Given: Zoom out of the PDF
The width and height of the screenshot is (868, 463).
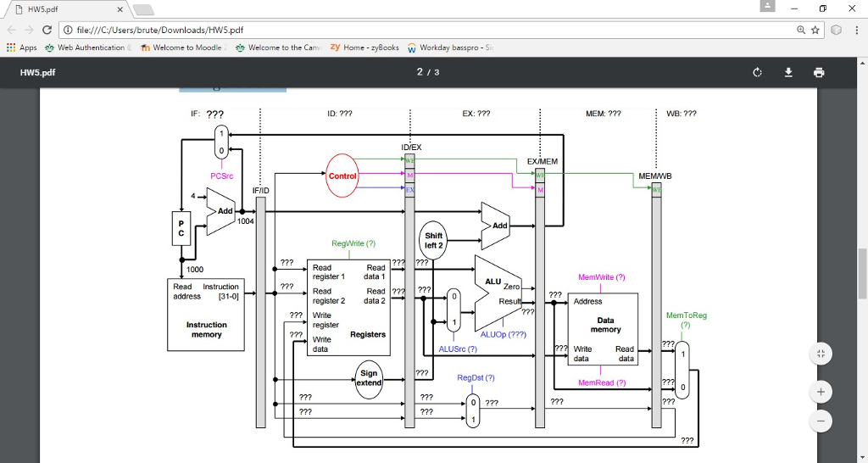Looking at the screenshot, I should (x=821, y=421).
